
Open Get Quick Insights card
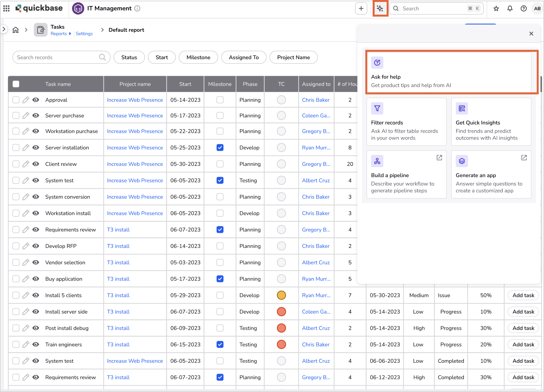click(x=491, y=122)
